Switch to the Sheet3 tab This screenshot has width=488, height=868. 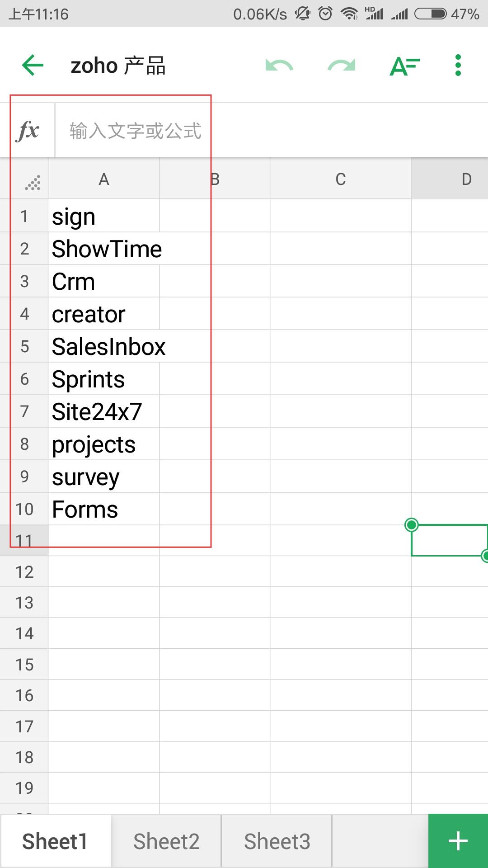pos(277,841)
